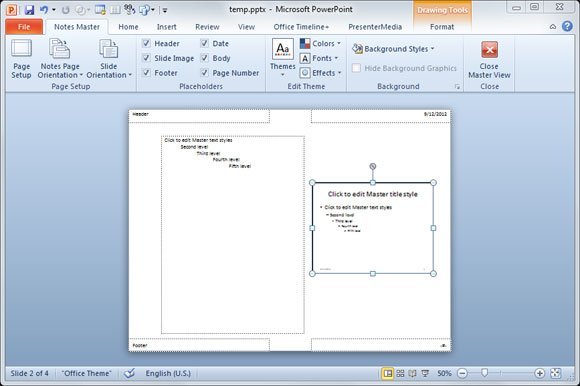Uncheck the Header placeholder checkbox
580x386 pixels.
coord(146,43)
